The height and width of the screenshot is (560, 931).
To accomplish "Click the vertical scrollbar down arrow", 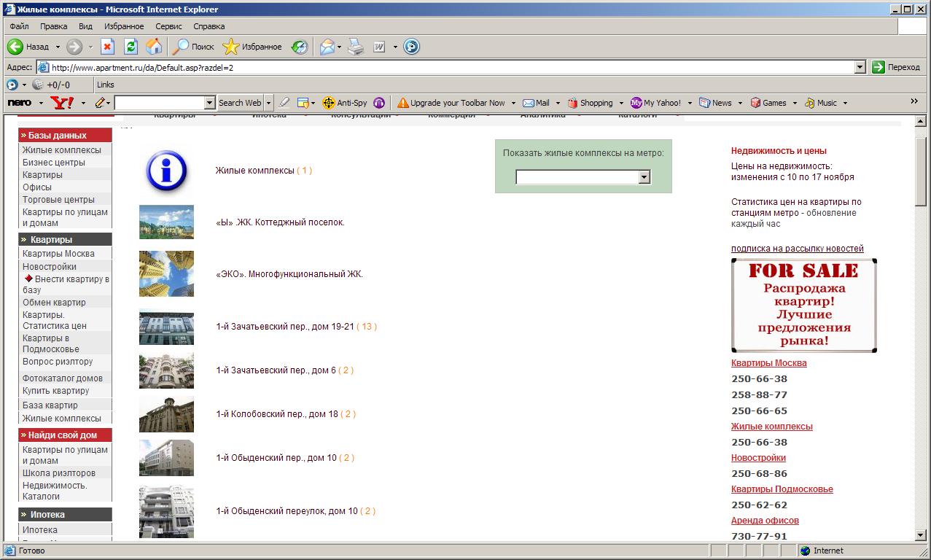I will click(x=920, y=535).
